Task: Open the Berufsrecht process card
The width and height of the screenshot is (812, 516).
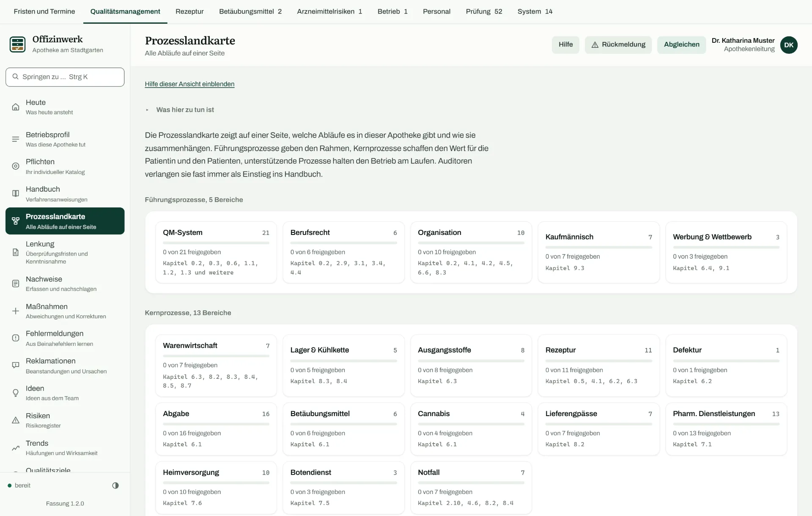Action: [343, 252]
